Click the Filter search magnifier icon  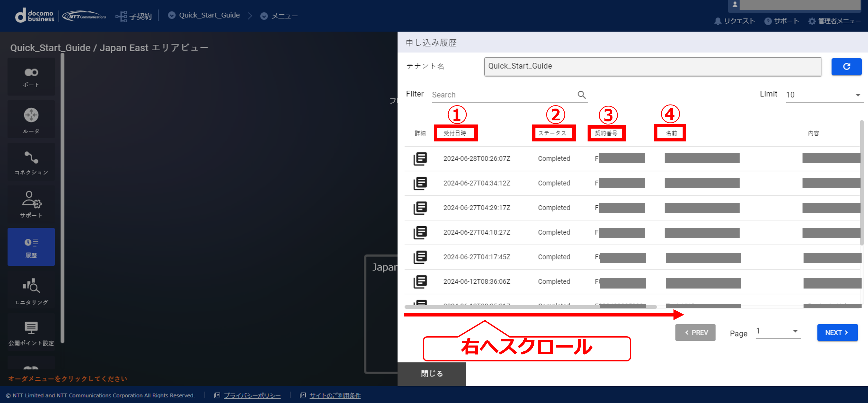coord(582,95)
